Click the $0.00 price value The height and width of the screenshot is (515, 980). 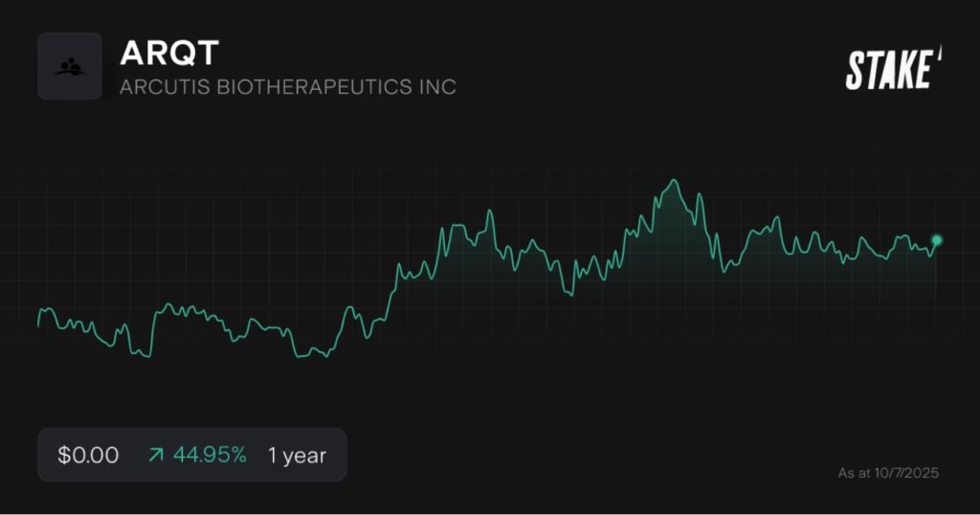tap(88, 455)
